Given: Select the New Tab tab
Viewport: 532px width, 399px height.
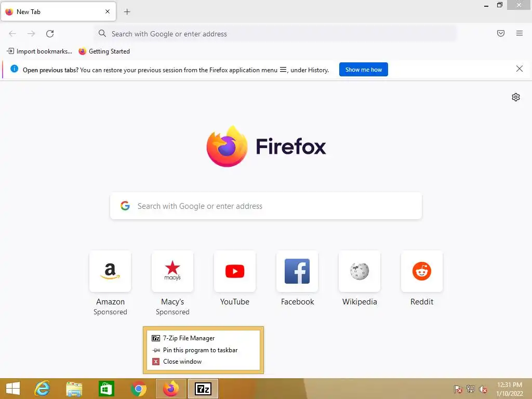Looking at the screenshot, I should (x=58, y=11).
